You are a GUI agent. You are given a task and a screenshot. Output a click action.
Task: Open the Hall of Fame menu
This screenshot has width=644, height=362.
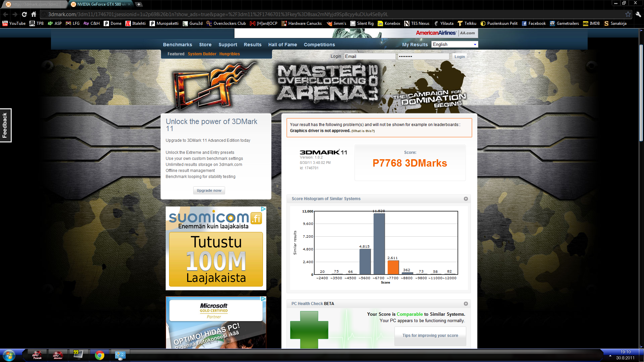tap(282, 45)
